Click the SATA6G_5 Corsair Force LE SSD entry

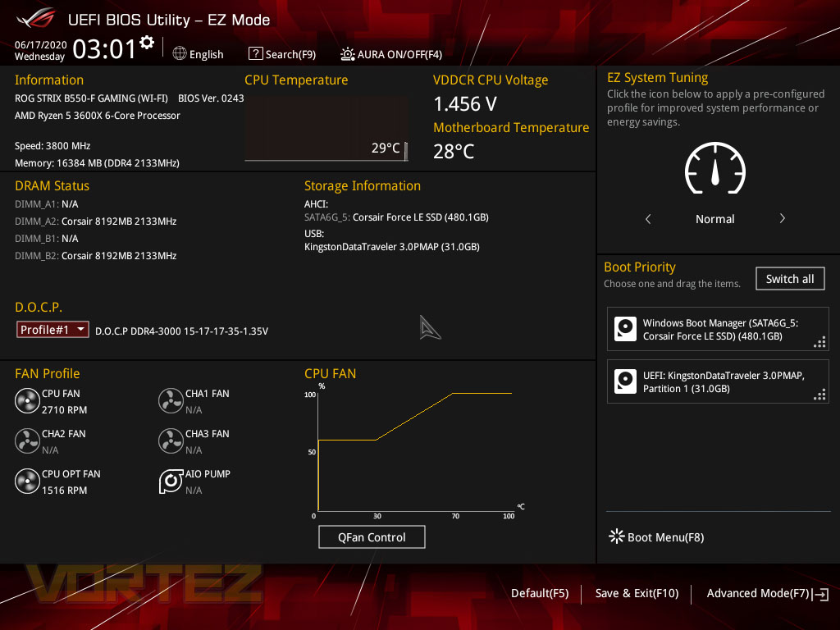[396, 217]
